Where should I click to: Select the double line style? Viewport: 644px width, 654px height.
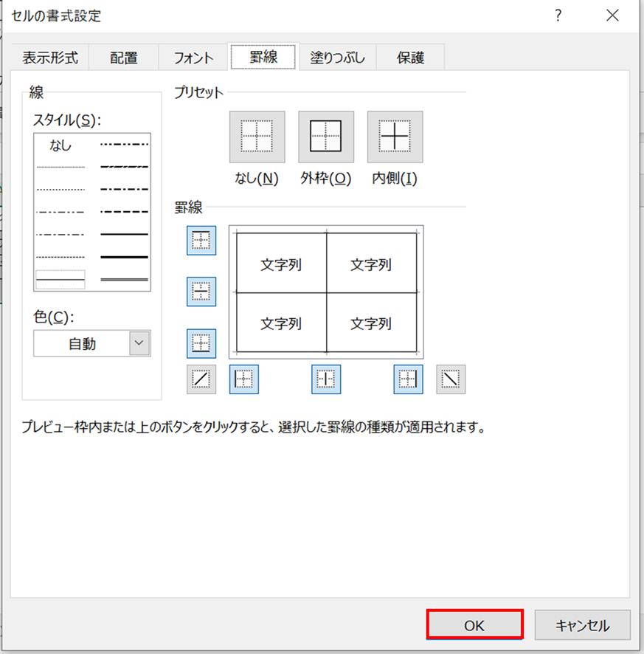tap(124, 280)
